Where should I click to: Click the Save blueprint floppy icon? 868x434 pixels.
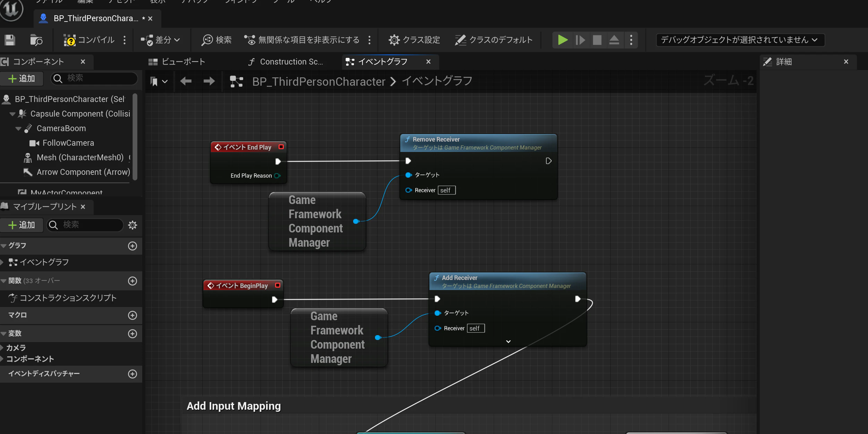click(x=10, y=40)
